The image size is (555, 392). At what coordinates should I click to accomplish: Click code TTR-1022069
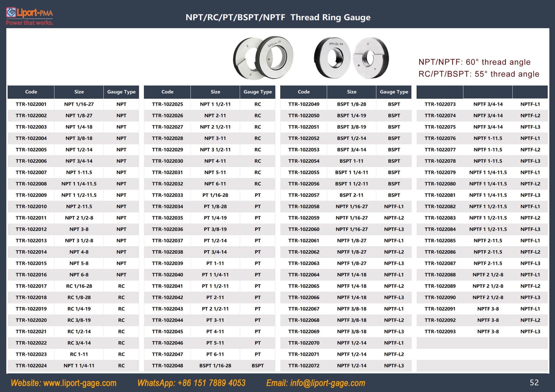(x=304, y=331)
